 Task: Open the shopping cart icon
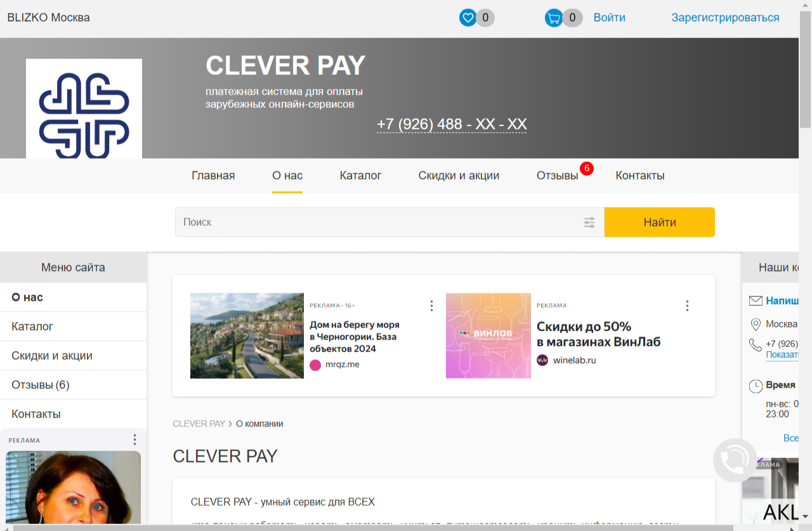click(x=554, y=18)
